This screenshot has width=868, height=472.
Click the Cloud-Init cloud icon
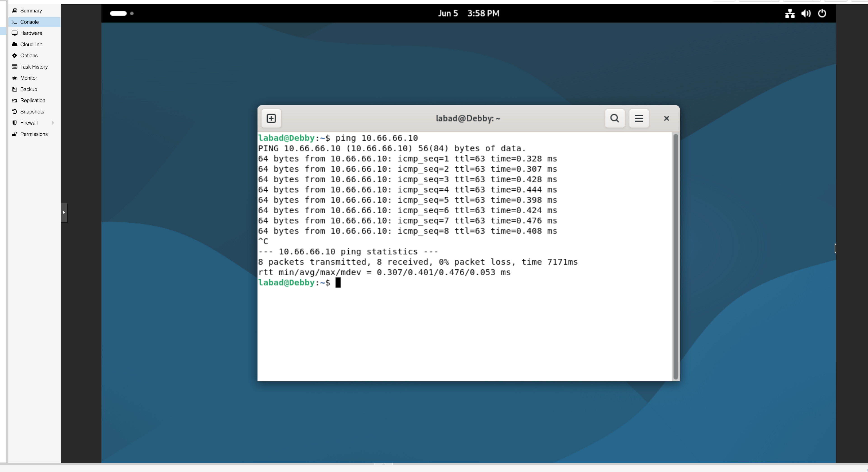pos(14,45)
